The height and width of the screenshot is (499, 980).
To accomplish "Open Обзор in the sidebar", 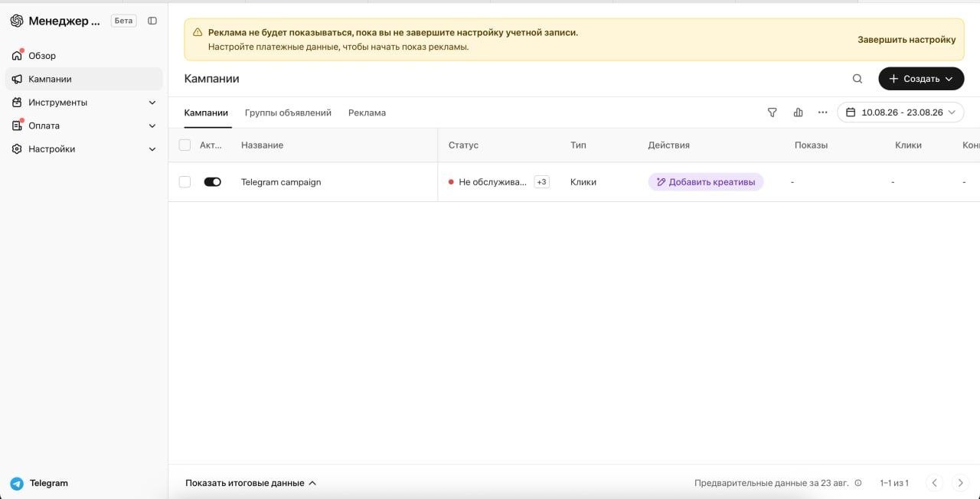I will coord(84,56).
